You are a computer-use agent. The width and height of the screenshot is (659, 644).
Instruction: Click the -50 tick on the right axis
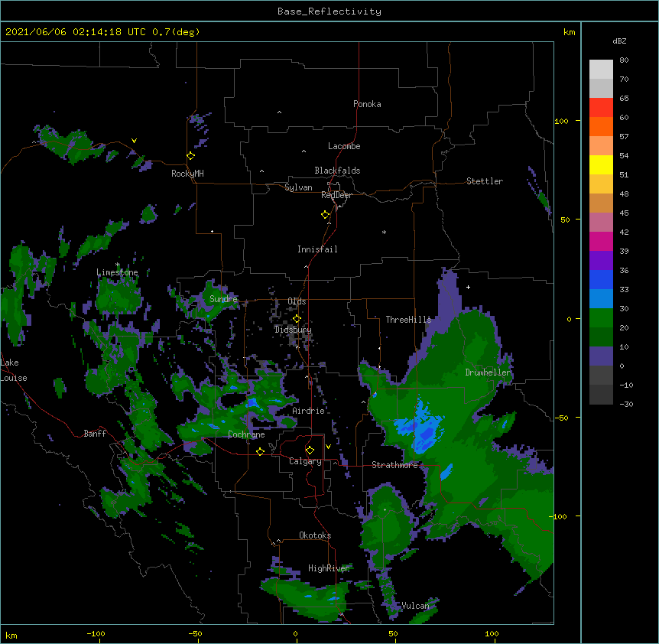click(x=562, y=418)
